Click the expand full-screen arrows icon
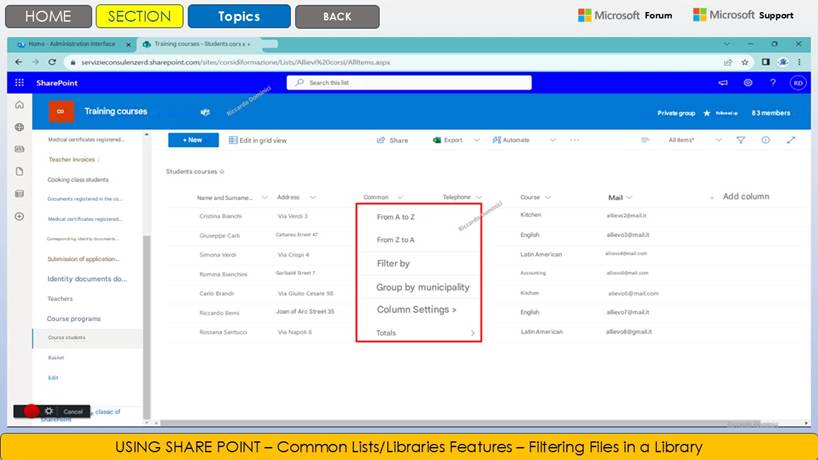 coord(791,140)
